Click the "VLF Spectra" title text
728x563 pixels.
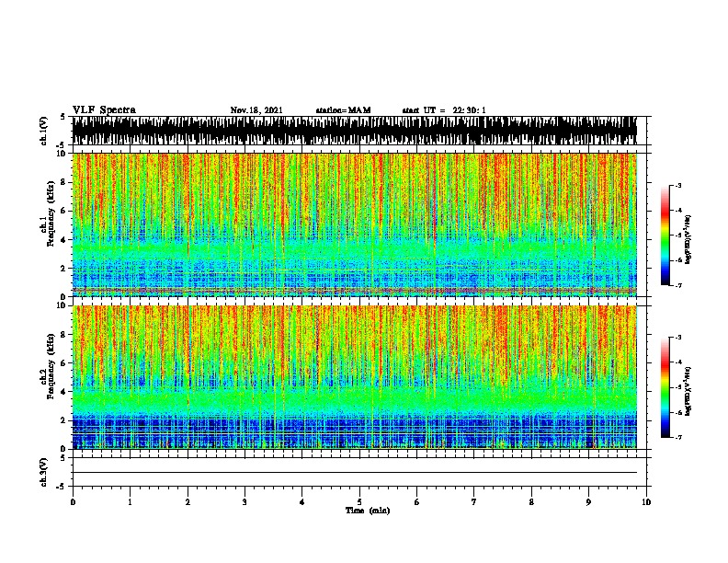click(104, 110)
